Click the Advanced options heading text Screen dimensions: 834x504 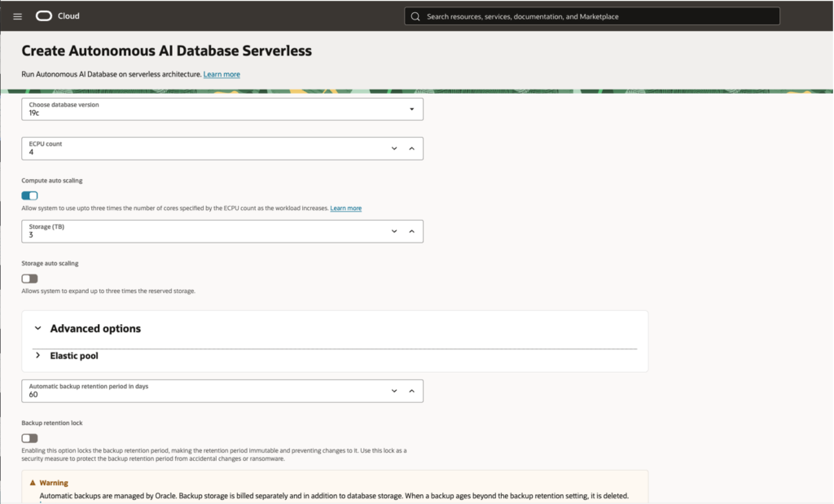pyautogui.click(x=95, y=329)
